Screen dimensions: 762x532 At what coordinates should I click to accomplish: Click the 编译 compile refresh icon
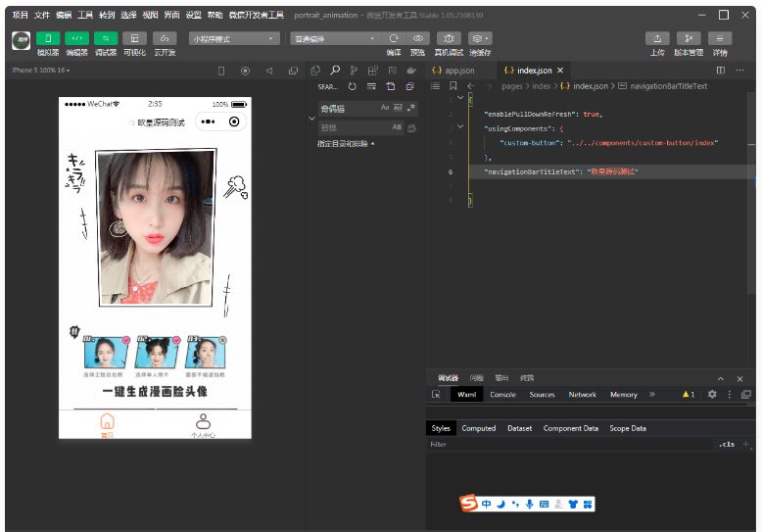(394, 38)
